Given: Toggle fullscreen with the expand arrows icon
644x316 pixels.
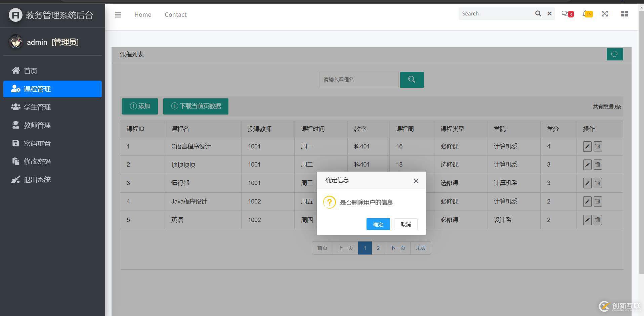Looking at the screenshot, I should pyautogui.click(x=605, y=14).
